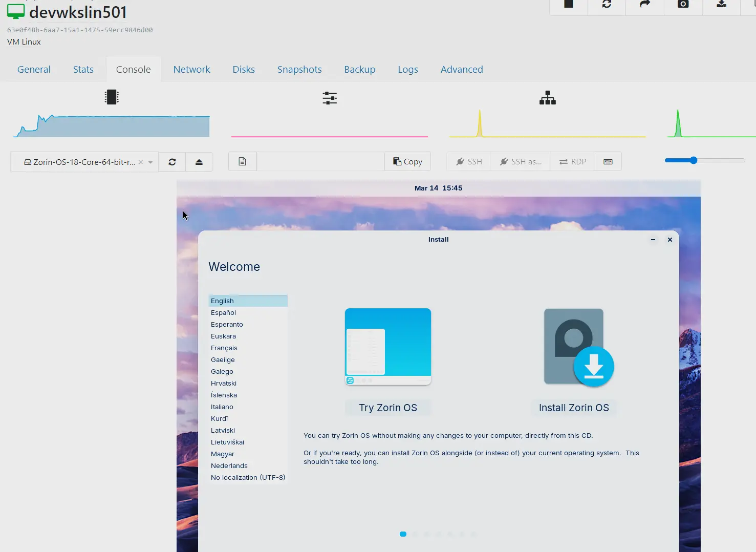This screenshot has width=756, height=552.
Task: Migrate the VM with the arrow icon
Action: 644,4
